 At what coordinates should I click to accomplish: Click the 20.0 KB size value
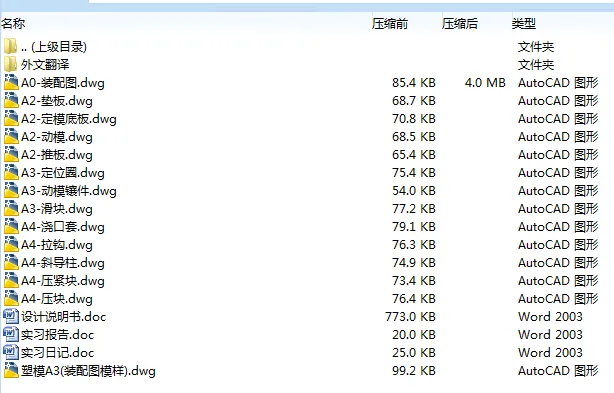(x=414, y=334)
